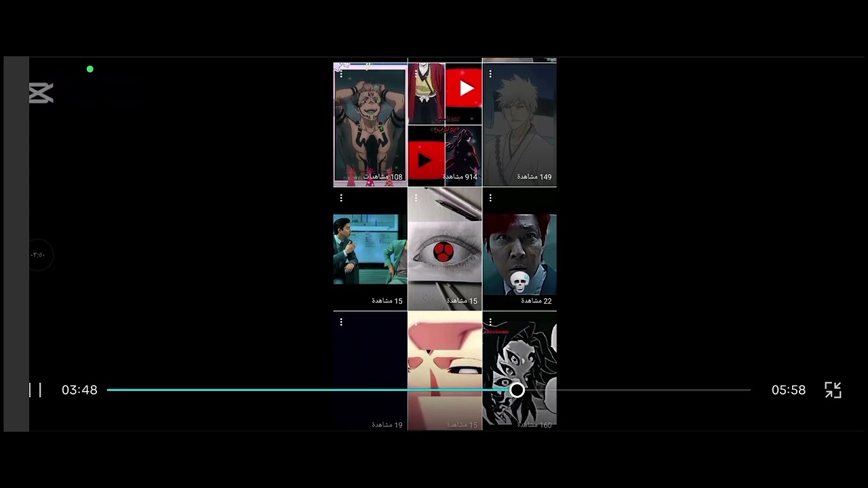Click view count under subway men video

pyautogui.click(x=387, y=301)
